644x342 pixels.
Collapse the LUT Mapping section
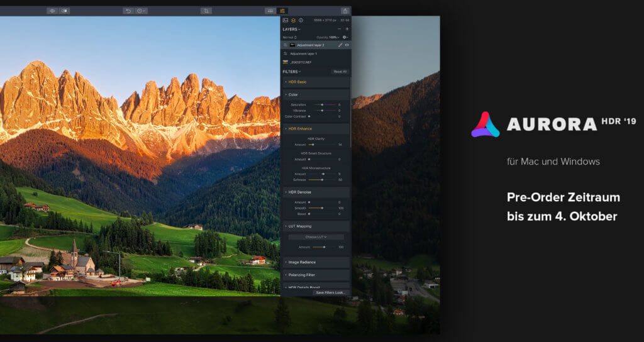(316, 226)
